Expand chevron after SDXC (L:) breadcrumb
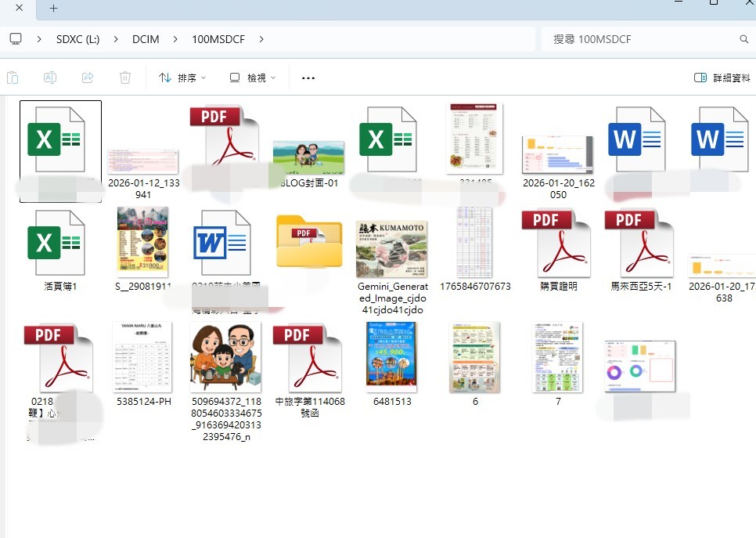 [116, 39]
